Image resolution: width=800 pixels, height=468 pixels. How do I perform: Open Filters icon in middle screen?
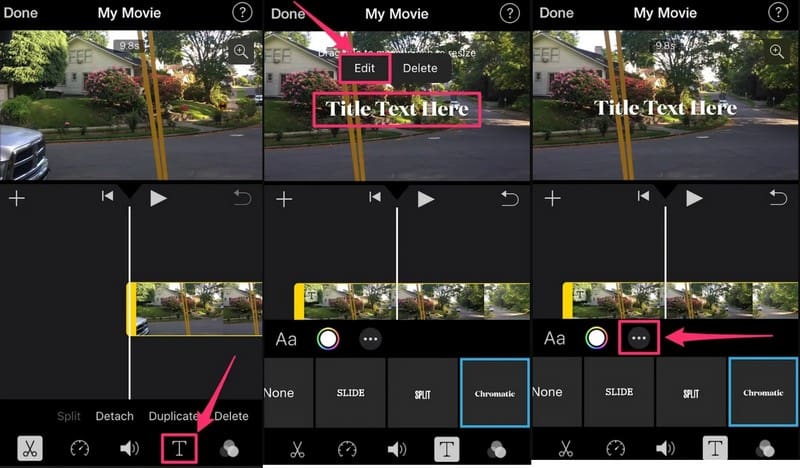pyautogui.click(x=496, y=450)
